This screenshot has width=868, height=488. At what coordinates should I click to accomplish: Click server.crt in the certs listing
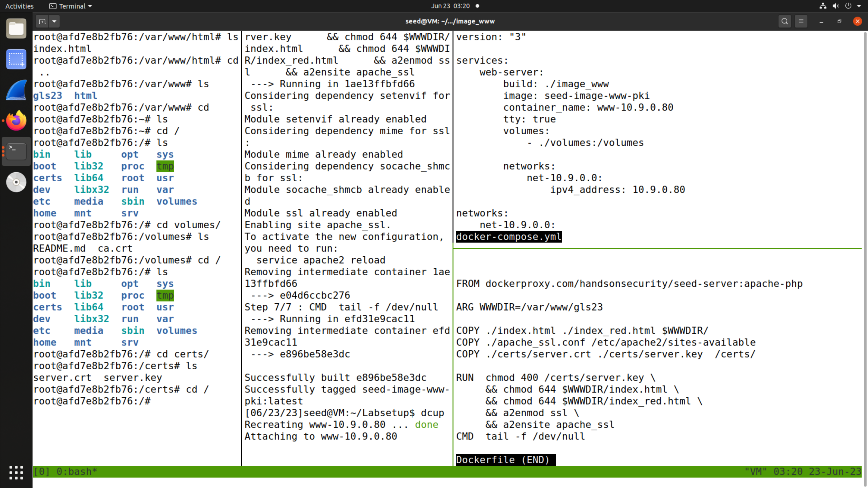pos(62,377)
